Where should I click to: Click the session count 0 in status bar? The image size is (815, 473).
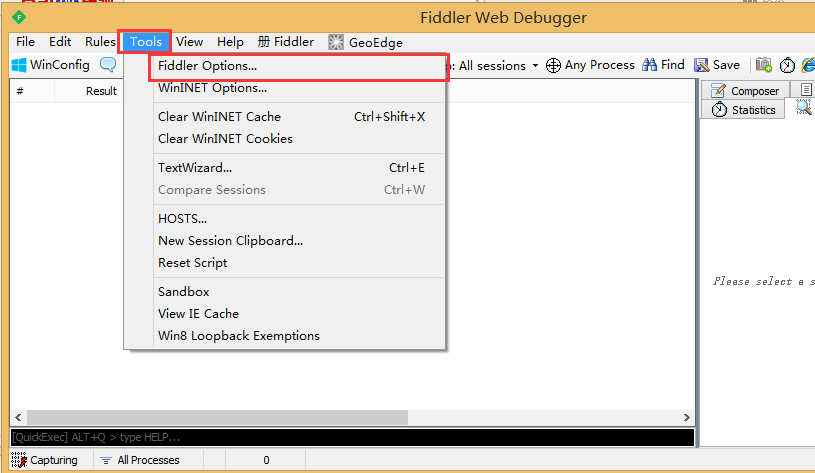point(266,460)
